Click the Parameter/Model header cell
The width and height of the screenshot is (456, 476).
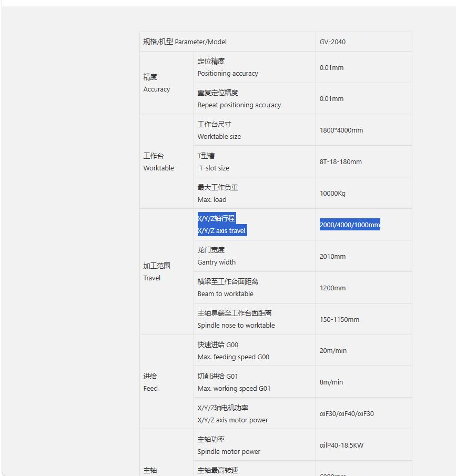click(228, 42)
